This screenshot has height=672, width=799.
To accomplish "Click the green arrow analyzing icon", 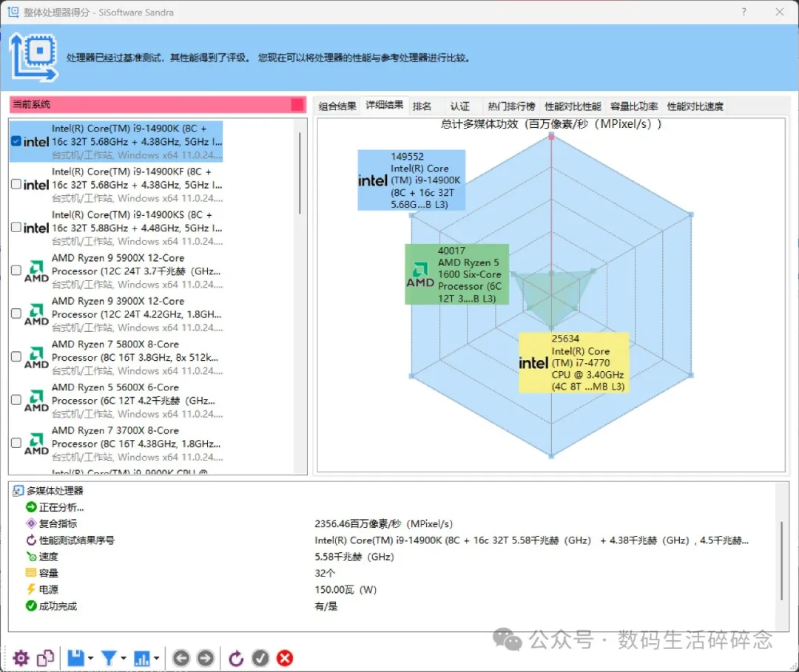I will 31,507.
